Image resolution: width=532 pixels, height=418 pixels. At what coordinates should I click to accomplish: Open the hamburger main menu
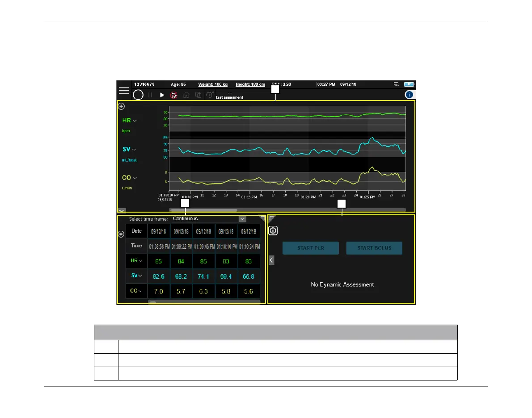[x=123, y=91]
